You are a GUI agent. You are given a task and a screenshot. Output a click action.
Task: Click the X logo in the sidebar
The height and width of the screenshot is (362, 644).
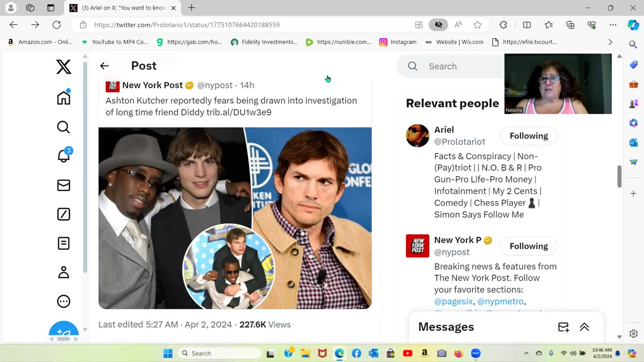63,66
